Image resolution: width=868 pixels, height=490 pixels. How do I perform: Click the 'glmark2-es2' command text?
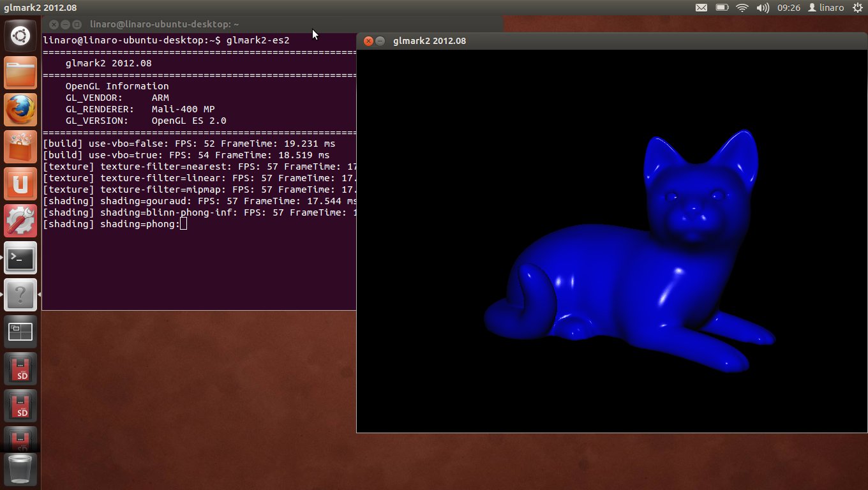[x=258, y=40]
